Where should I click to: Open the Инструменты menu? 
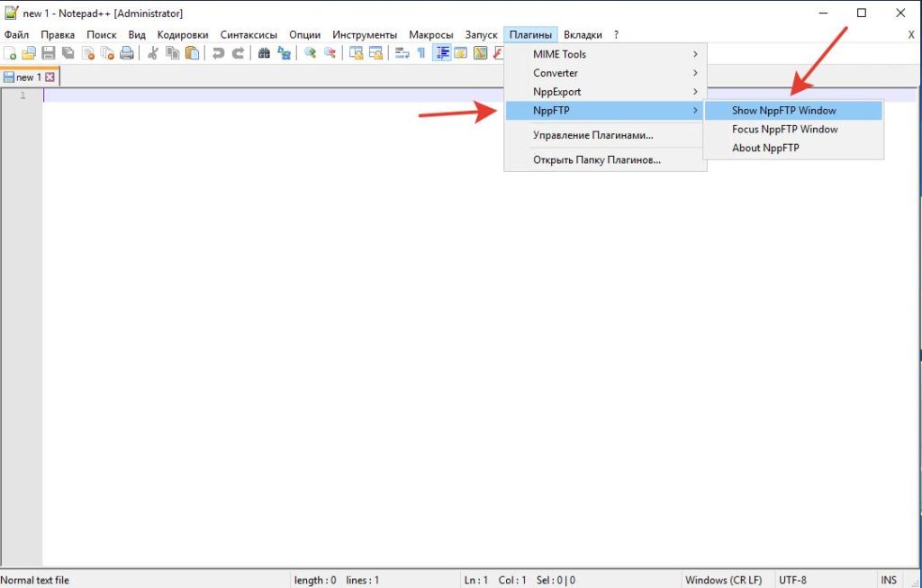click(x=365, y=35)
